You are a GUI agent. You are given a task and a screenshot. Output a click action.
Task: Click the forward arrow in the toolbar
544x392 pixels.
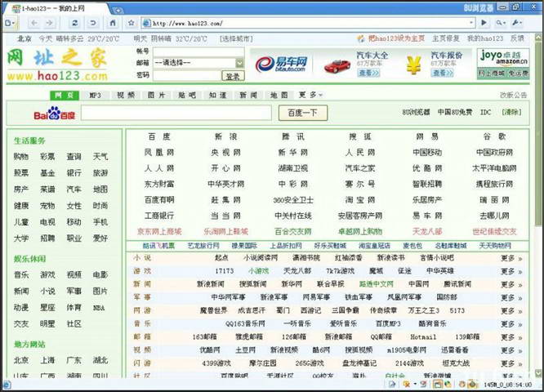[x=50, y=23]
